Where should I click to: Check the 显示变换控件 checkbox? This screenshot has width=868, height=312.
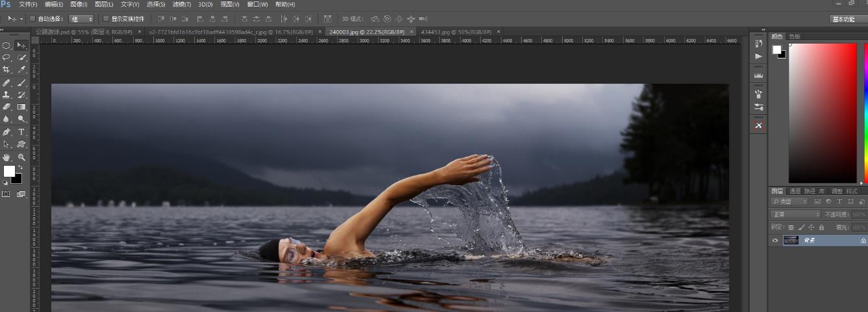click(x=107, y=19)
